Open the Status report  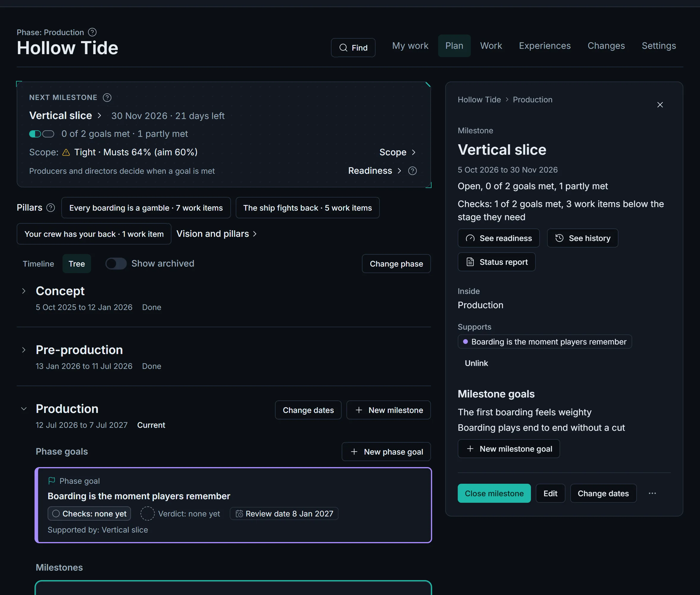pos(496,262)
